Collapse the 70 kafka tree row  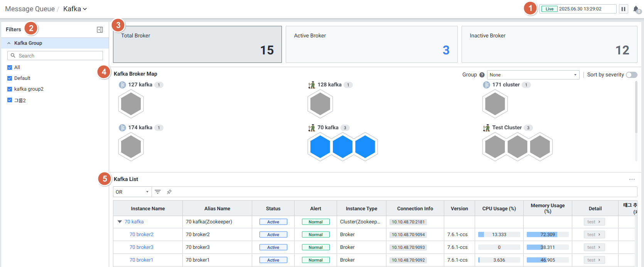[120, 222]
